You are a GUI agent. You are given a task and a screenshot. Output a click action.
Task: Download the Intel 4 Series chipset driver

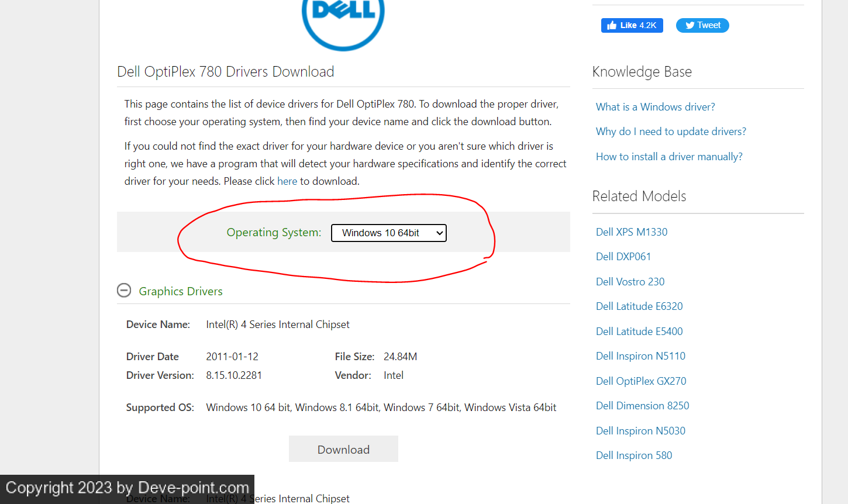click(x=343, y=449)
